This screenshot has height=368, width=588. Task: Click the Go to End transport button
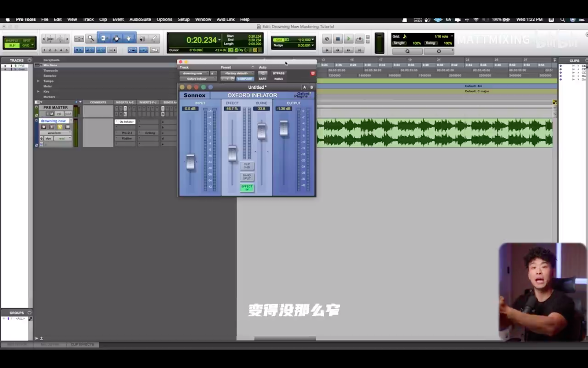359,50
